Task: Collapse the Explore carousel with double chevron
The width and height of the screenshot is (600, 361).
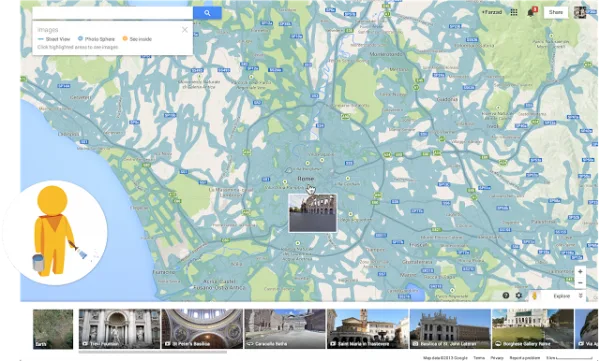Action: 580,296
